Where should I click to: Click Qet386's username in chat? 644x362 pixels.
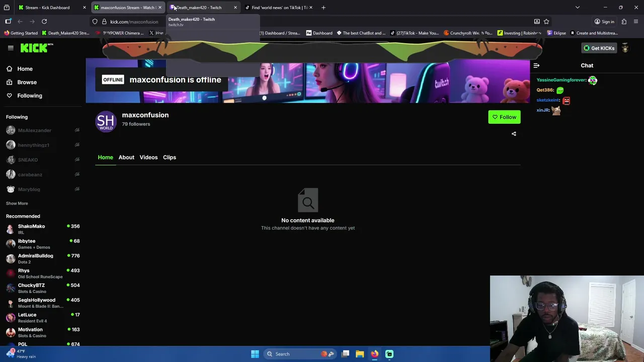545,90
